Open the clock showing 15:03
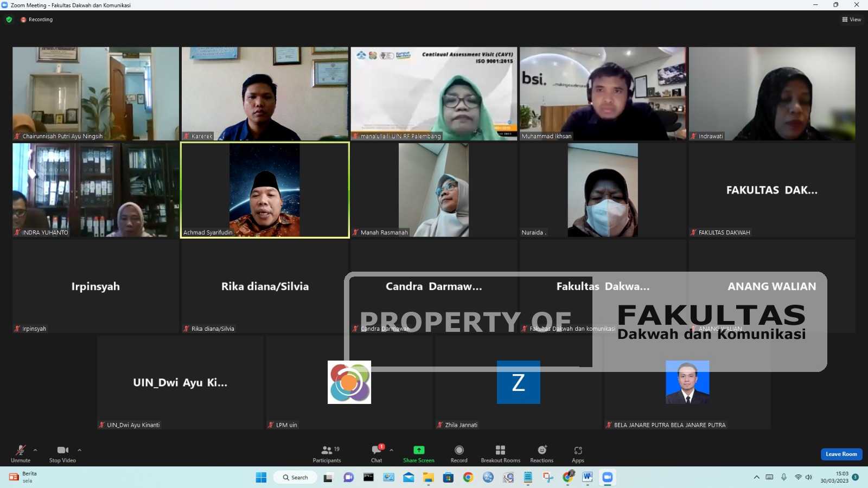This screenshot has height=488, width=868. [x=834, y=477]
